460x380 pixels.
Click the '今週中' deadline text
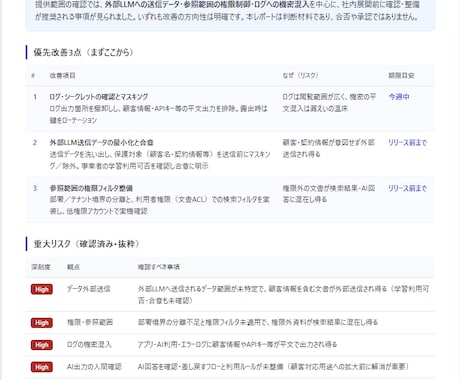(x=399, y=97)
